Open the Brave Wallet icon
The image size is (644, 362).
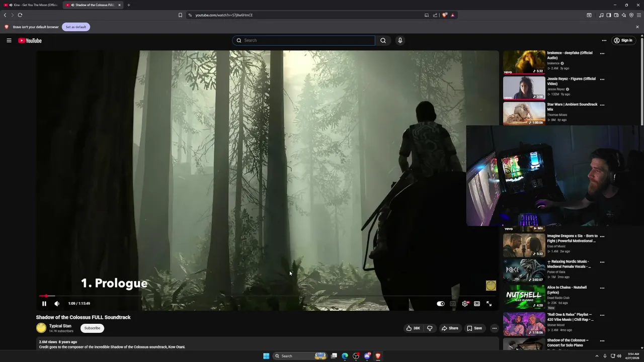616,15
